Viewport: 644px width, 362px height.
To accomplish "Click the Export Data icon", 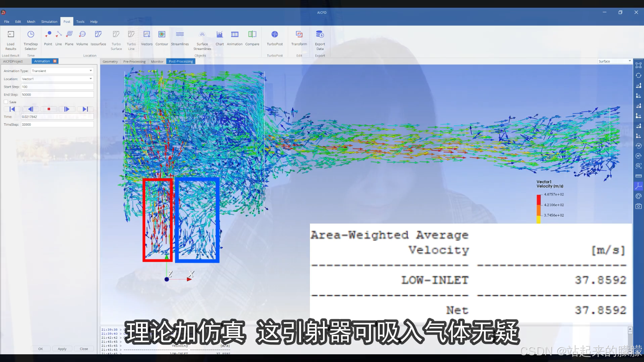I will pos(320,35).
